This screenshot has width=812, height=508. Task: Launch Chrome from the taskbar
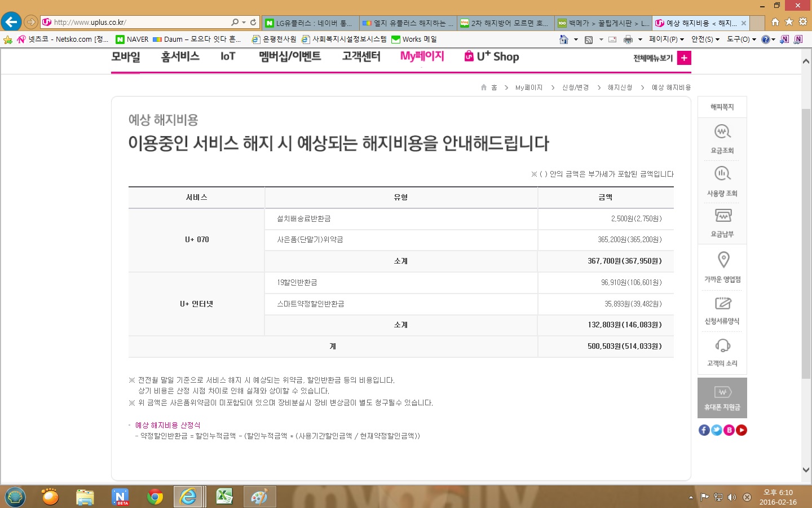click(155, 497)
